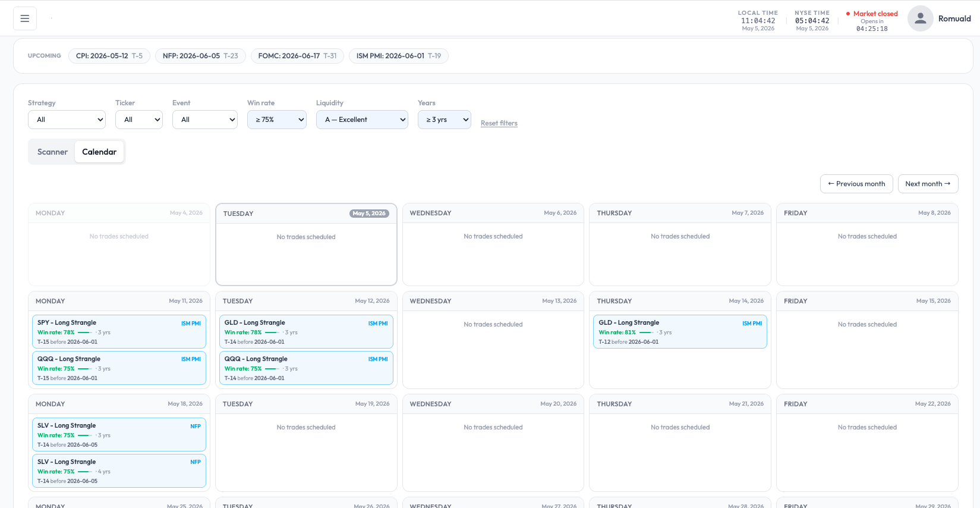This screenshot has width=980, height=508.
Task: Click the Reset filters link
Action: click(x=499, y=123)
